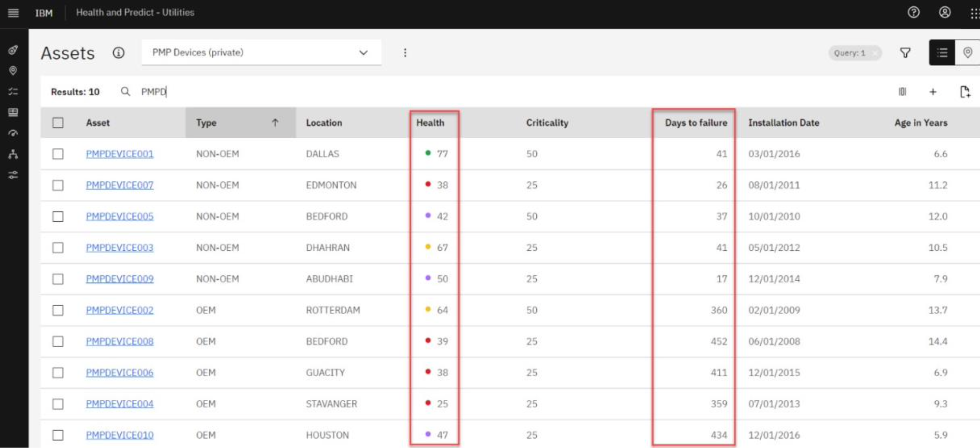Open column settings icon
This screenshot has height=448, width=980.
[x=902, y=92]
